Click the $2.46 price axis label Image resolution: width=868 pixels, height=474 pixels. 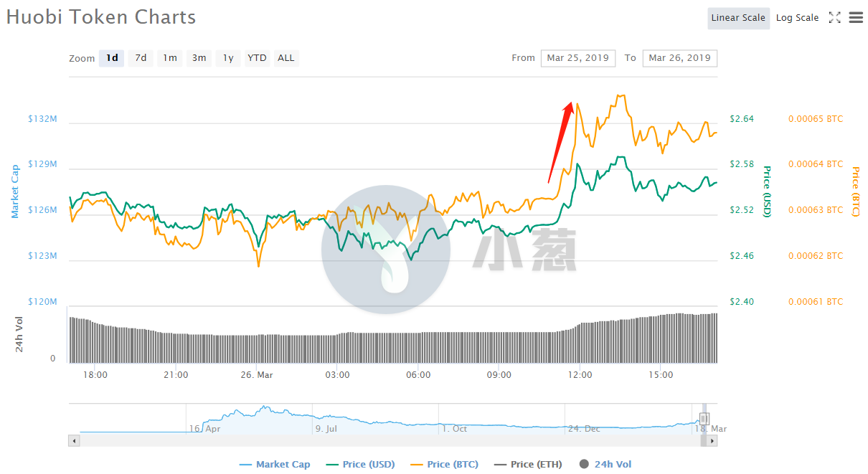(x=742, y=256)
